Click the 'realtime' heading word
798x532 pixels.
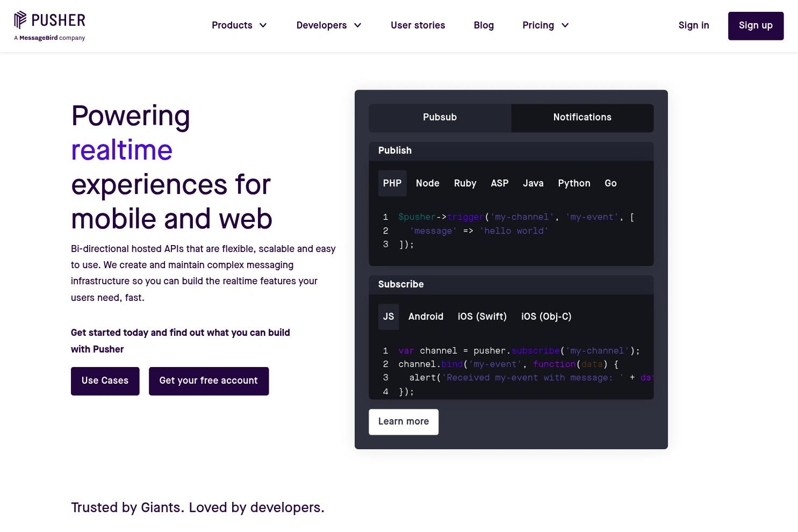click(121, 150)
